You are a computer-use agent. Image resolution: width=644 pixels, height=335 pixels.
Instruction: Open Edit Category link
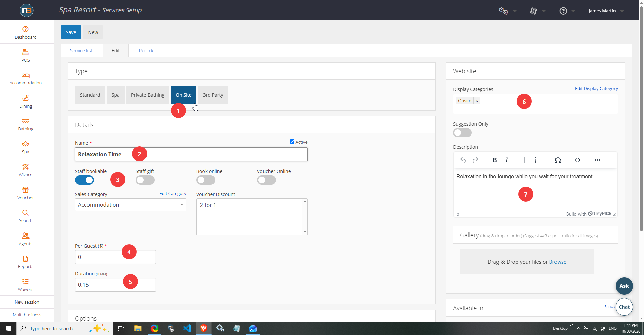[173, 194]
